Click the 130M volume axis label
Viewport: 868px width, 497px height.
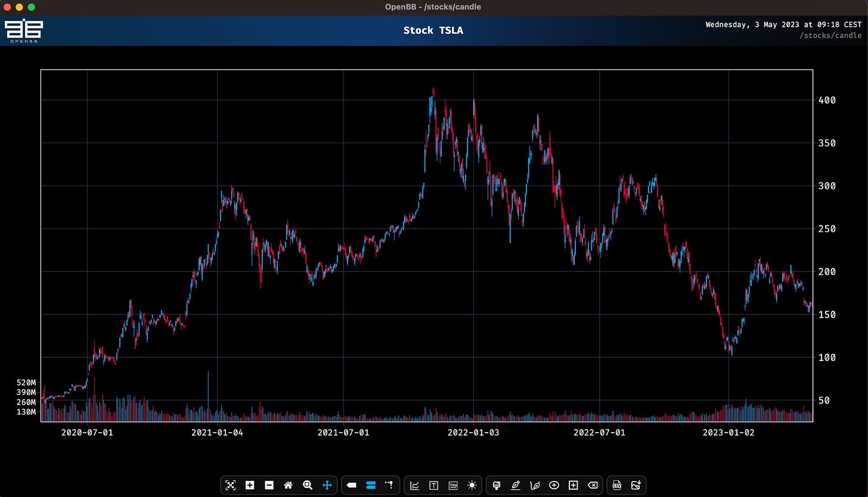pyautogui.click(x=26, y=412)
